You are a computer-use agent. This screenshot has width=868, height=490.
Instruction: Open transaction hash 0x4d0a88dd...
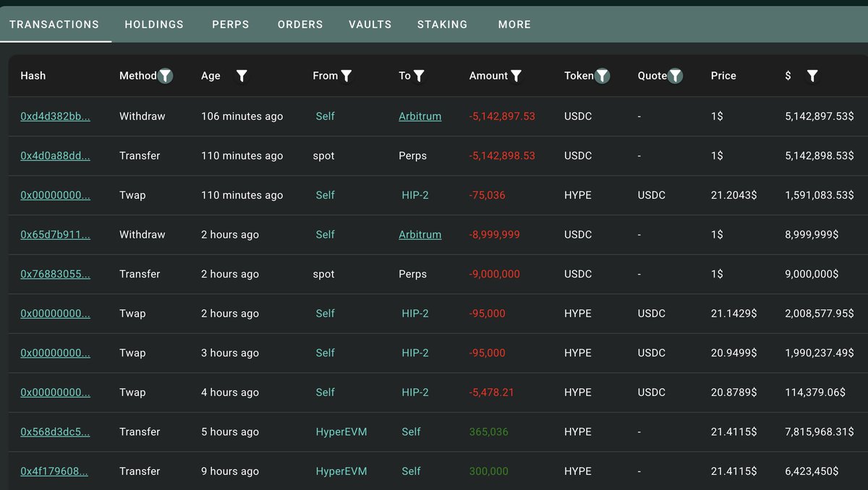[x=55, y=155]
